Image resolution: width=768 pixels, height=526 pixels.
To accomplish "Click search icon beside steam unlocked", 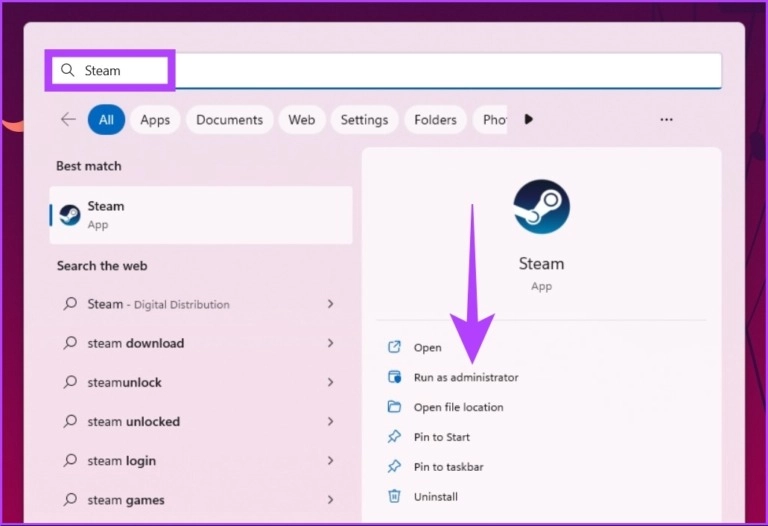I will 70,421.
